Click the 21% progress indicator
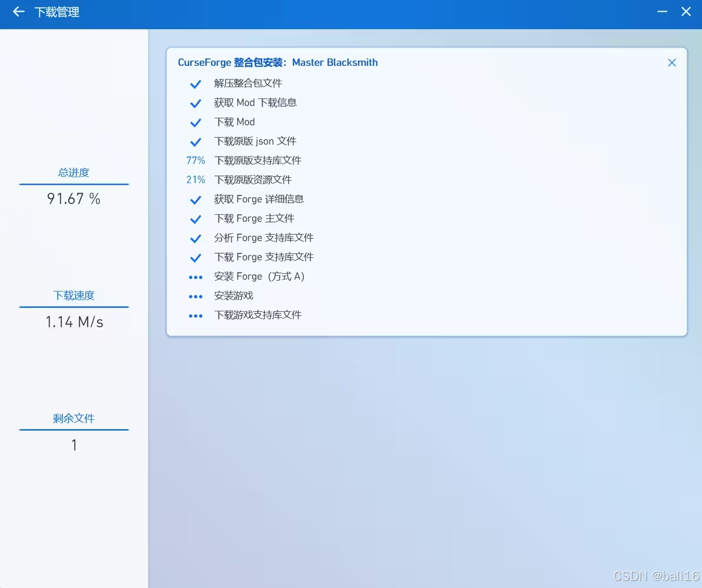The image size is (702, 588). point(196,180)
